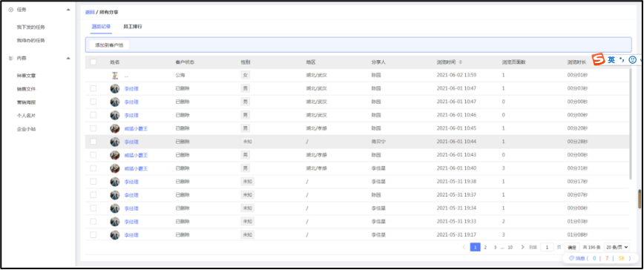Open the Sogou emoji smiley icon
The height and width of the screenshot is (270, 644).
(x=632, y=60)
